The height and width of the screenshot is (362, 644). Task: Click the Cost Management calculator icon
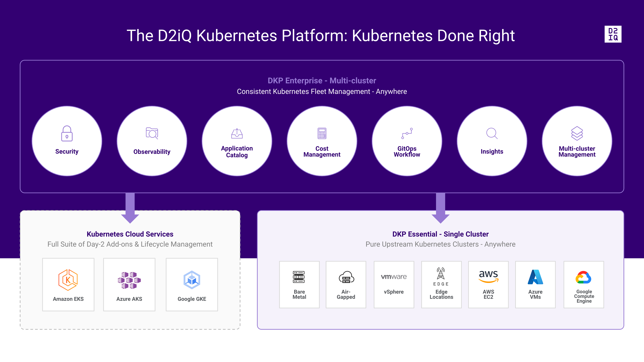[x=322, y=133]
